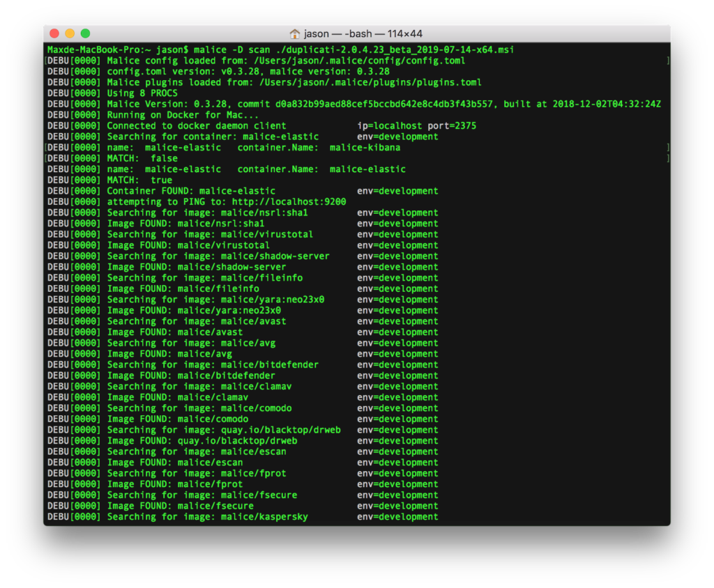Click the window title "jason — -bash — 114×44"
714x588 pixels.
(363, 33)
